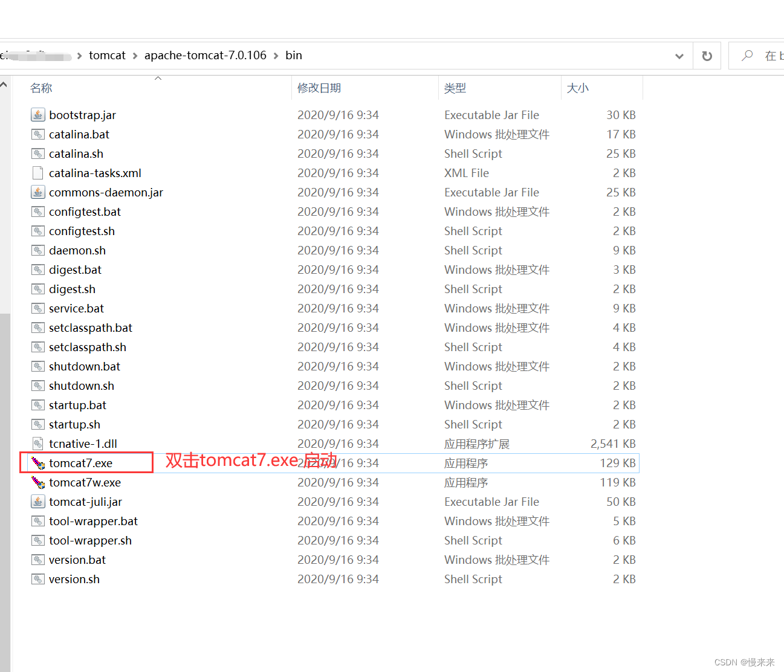The width and height of the screenshot is (784, 672).
Task: Click the search magnifier icon
Action: coord(747,56)
